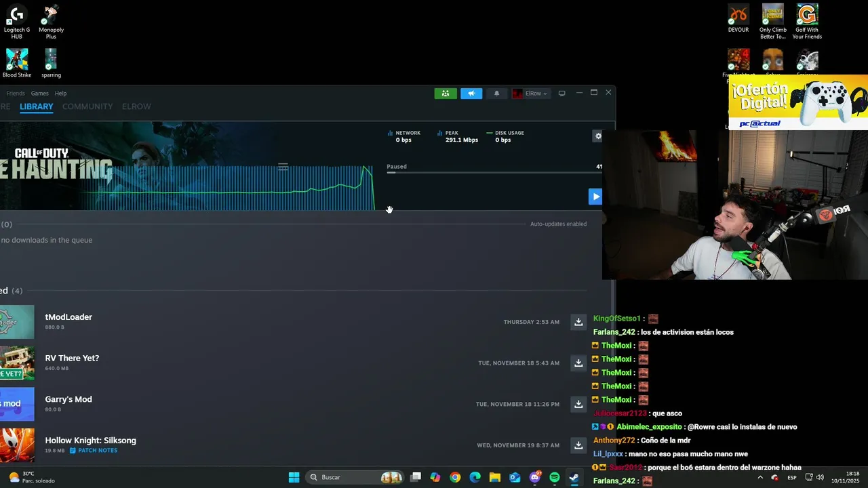Click the Auto-updates enabled label
Viewport: 868px width, 488px height.
pos(558,224)
